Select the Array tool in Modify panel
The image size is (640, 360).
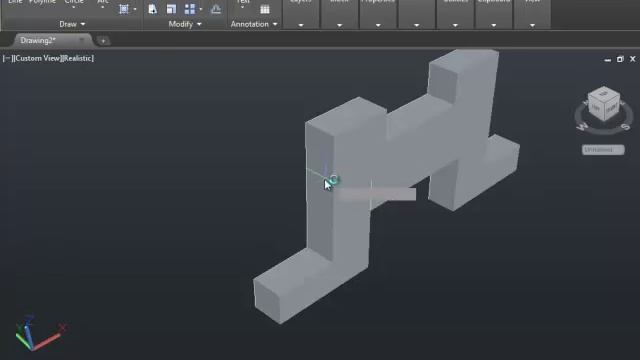click(190, 9)
